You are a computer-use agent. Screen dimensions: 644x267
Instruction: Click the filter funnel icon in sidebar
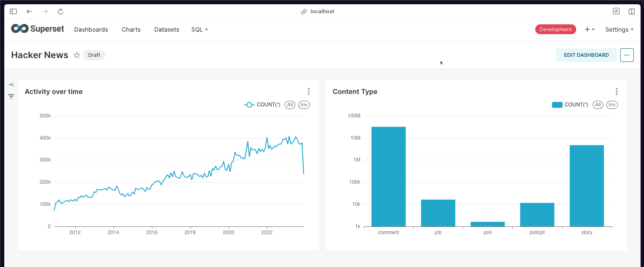pos(11,97)
